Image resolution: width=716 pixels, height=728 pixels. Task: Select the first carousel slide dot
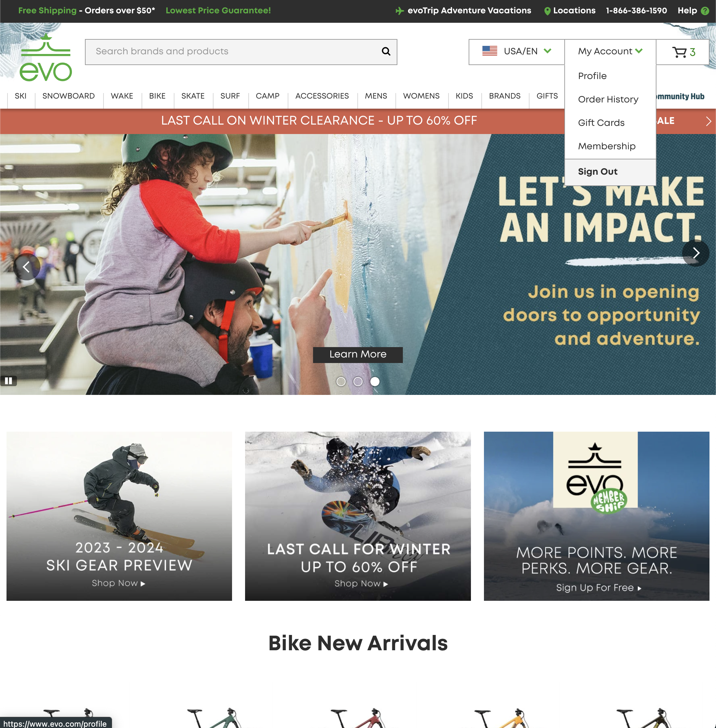(341, 382)
